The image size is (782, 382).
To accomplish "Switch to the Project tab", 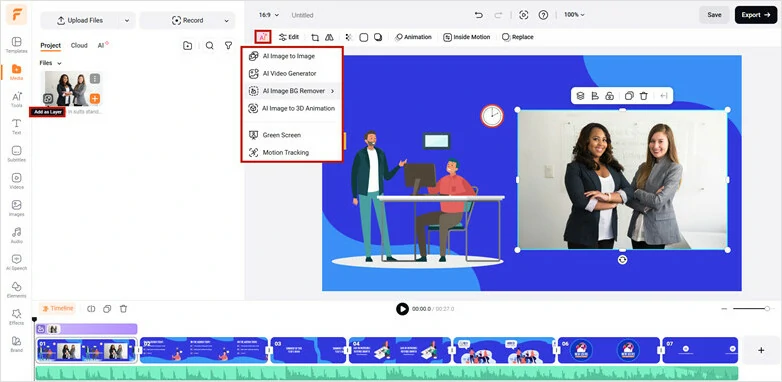I will [50, 45].
